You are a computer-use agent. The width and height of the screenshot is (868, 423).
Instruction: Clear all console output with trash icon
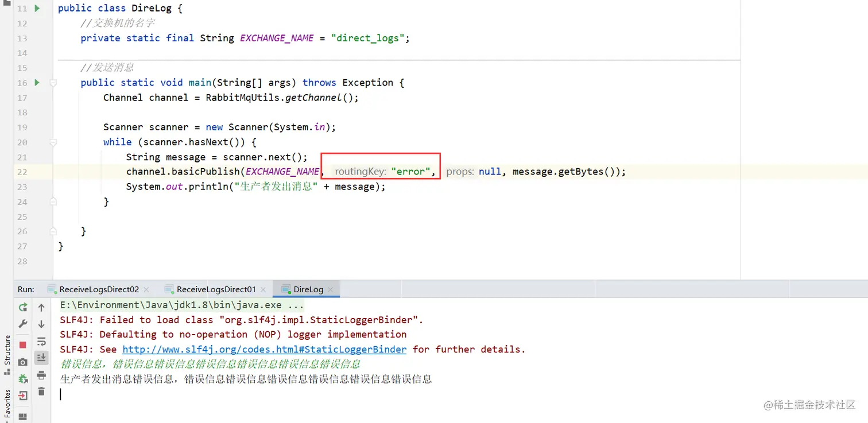[x=41, y=391]
